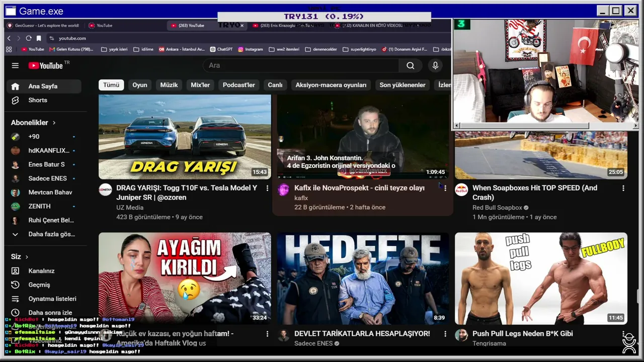Reload the page with the refresh icon
Image resolution: width=644 pixels, height=362 pixels.
coord(29,38)
